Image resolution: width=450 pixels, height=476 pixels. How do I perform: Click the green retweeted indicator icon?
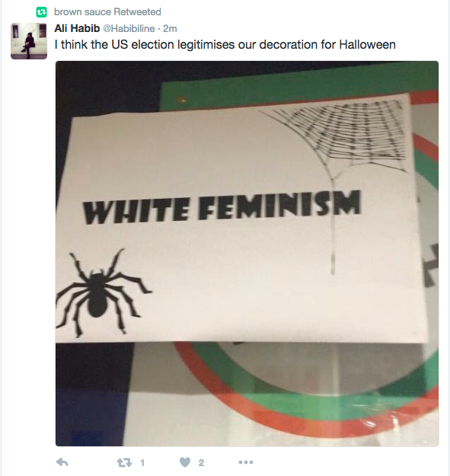click(41, 12)
